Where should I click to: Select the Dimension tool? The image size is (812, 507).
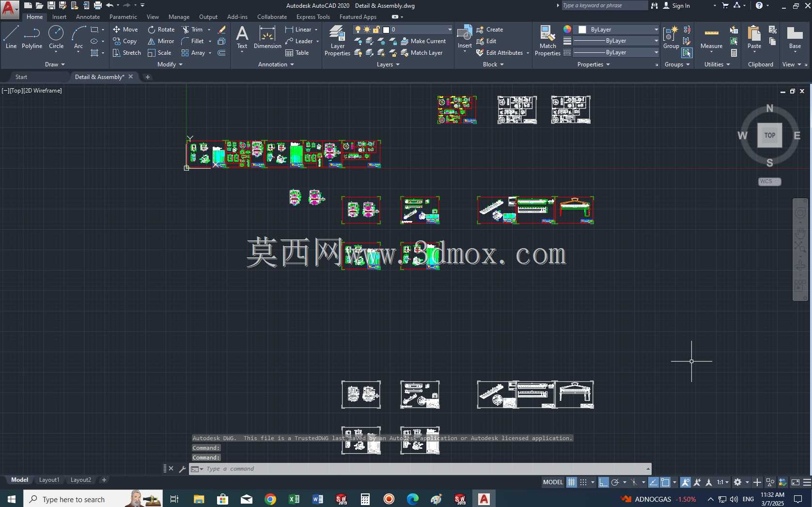pyautogui.click(x=267, y=38)
